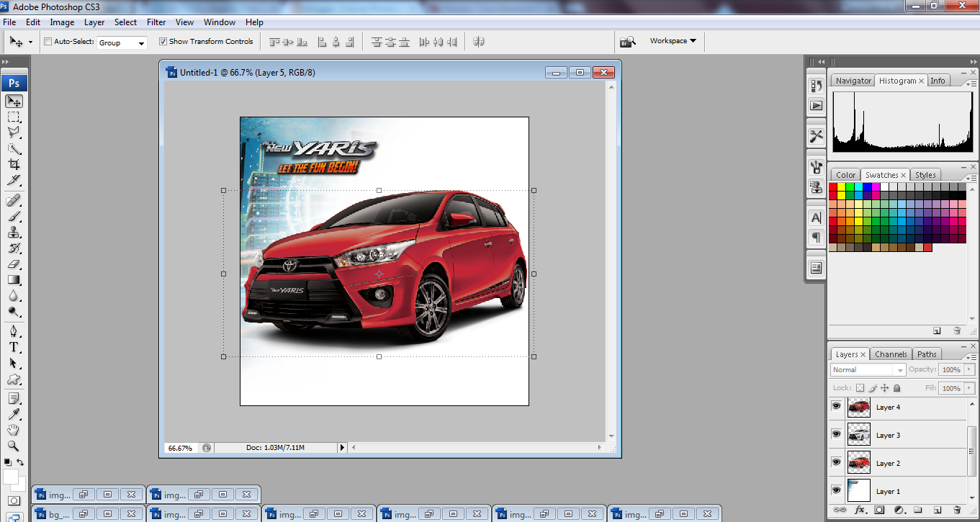Hide Layer 1 with eye icon
Screen dimensions: 980x522
click(x=836, y=491)
